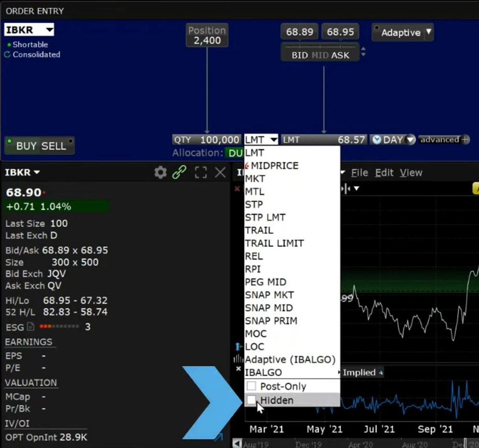Viewport: 479px width, 448px height.
Task: Click the blue order icon beside LOC
Action: point(238,346)
